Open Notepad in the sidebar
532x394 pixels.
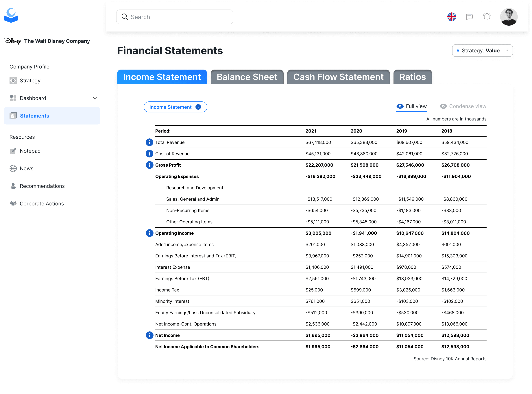coord(52,151)
